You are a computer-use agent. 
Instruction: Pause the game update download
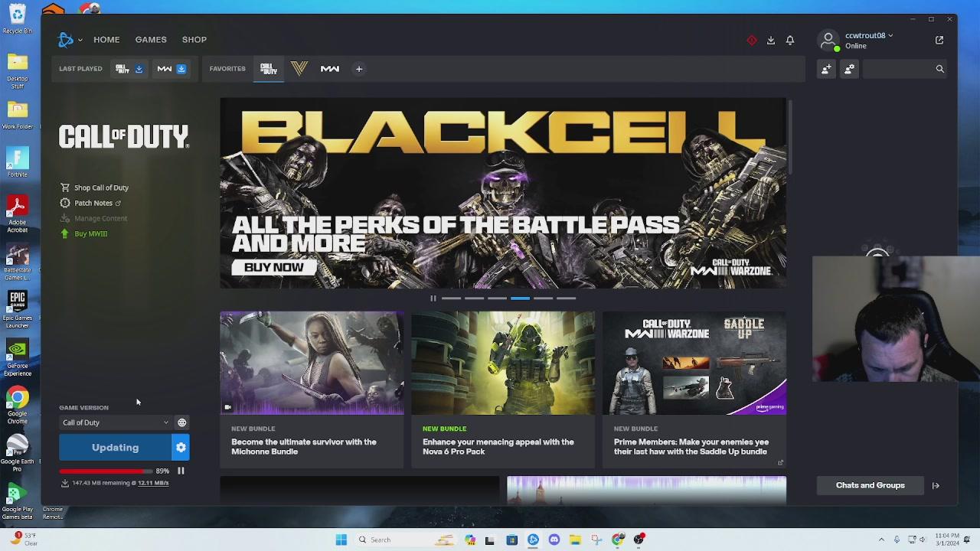pyautogui.click(x=181, y=471)
